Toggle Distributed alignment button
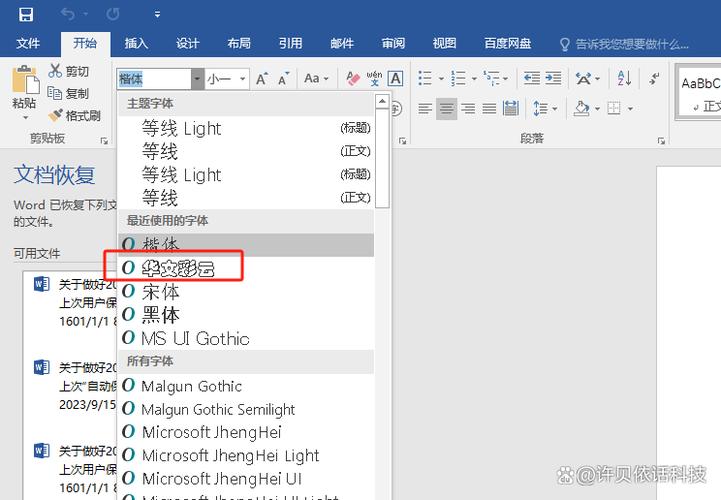The width and height of the screenshot is (721, 500). [x=511, y=109]
